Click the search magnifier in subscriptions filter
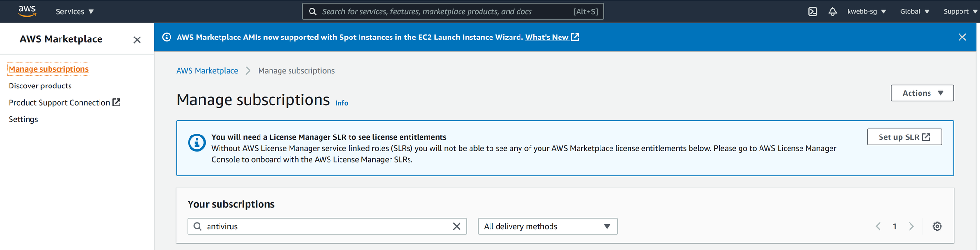The image size is (980, 250). (198, 226)
